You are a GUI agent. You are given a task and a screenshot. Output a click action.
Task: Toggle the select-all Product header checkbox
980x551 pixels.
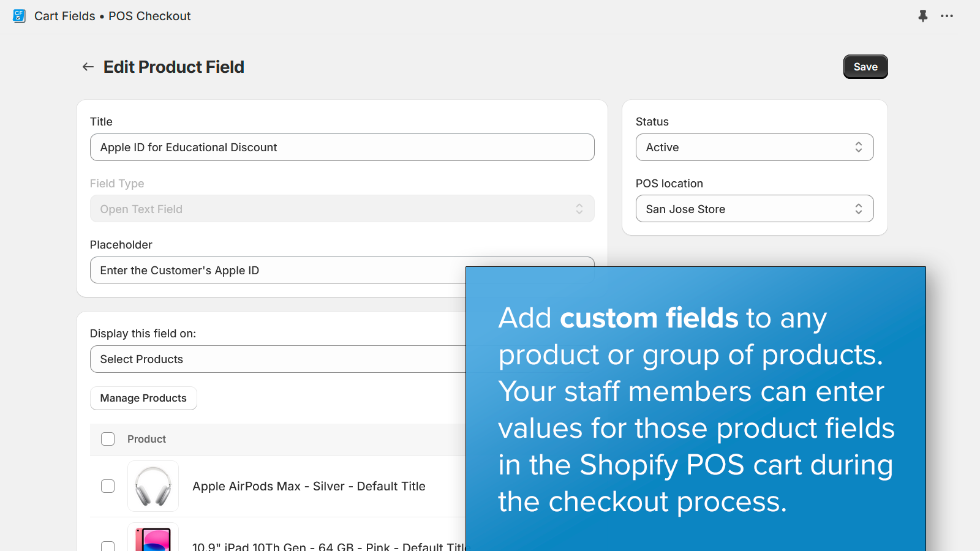point(108,439)
